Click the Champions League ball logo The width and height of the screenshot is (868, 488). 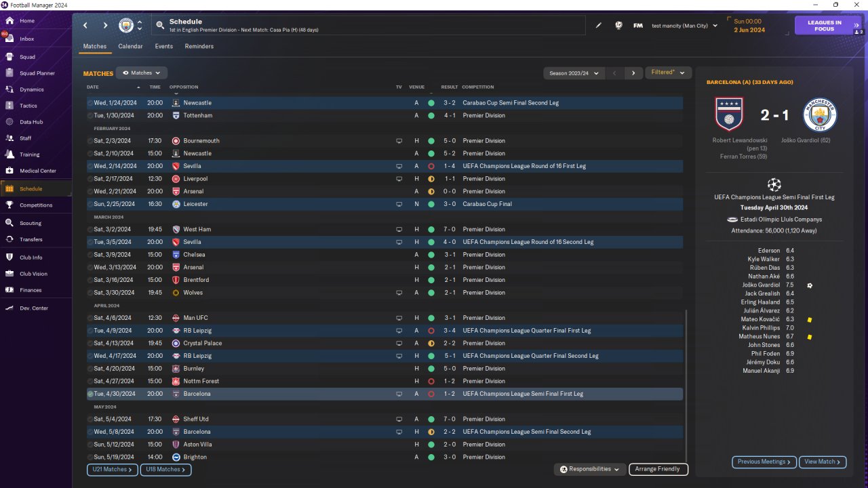(x=774, y=184)
